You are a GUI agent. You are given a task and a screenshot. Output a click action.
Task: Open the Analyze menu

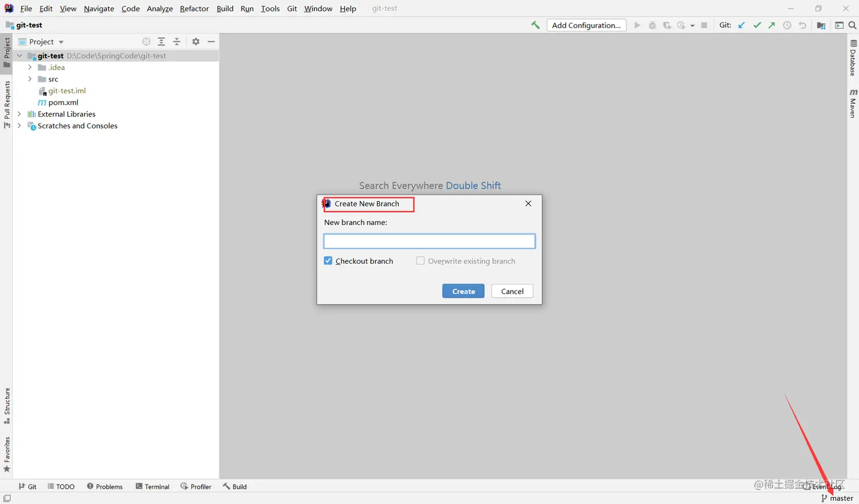point(160,9)
